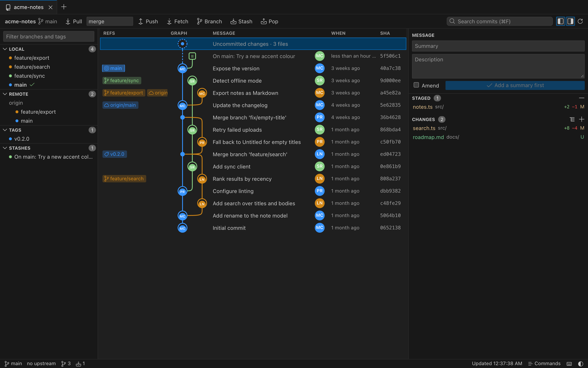Select the Uncommitted changes row
The height and width of the screenshot is (368, 588).
[253, 44]
